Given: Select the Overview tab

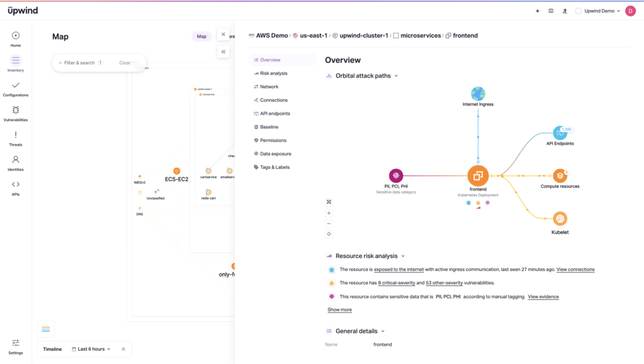Looking at the screenshot, I should pyautogui.click(x=282, y=60).
